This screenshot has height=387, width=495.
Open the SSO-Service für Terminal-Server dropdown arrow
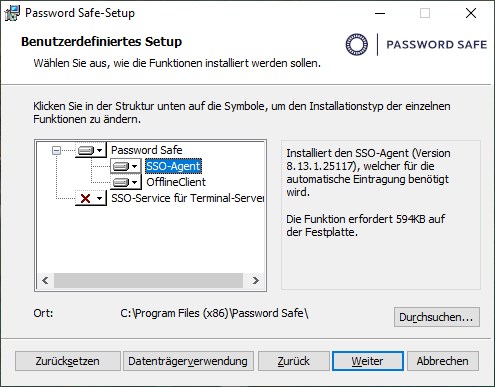[99, 198]
